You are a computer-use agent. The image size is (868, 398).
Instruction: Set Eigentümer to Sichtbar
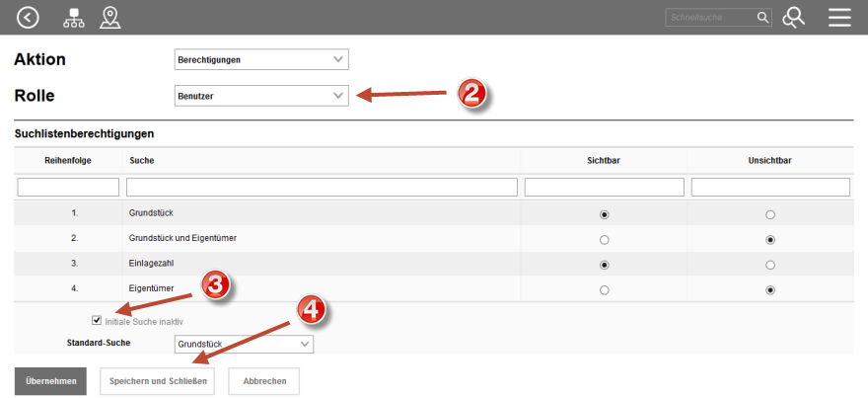[x=604, y=289]
